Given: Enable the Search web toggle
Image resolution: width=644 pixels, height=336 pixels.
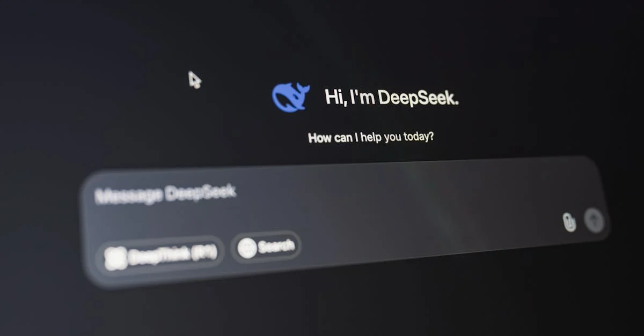Looking at the screenshot, I should (266, 247).
